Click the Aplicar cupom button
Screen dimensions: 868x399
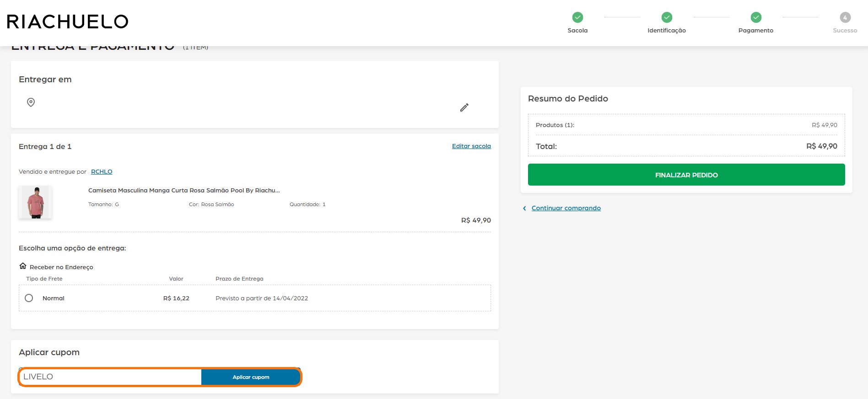tap(251, 377)
